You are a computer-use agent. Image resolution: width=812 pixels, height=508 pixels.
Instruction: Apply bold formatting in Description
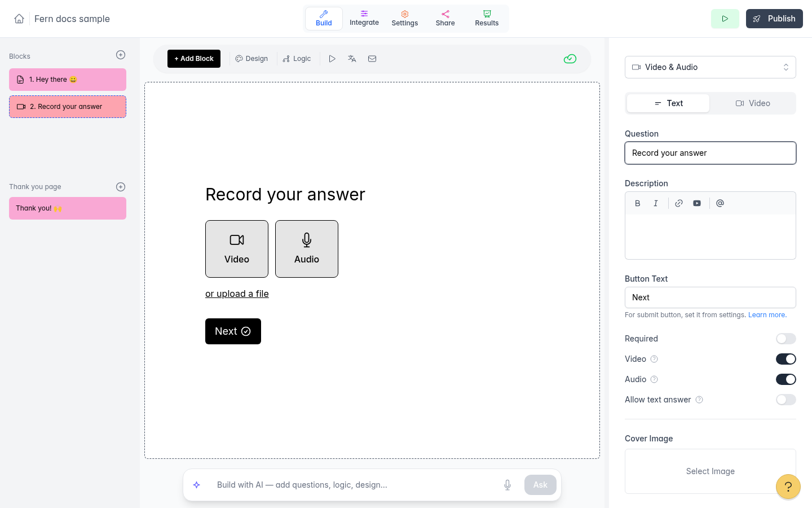click(x=638, y=203)
